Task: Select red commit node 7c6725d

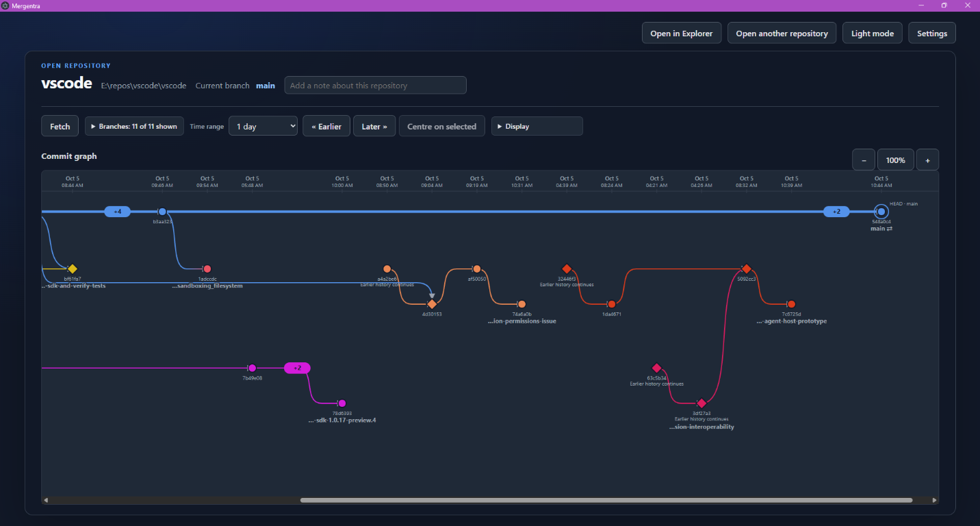Action: point(791,304)
